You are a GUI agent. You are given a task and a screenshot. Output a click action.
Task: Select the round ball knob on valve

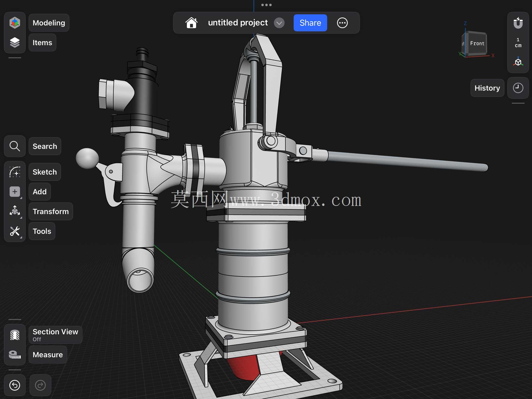(x=87, y=158)
